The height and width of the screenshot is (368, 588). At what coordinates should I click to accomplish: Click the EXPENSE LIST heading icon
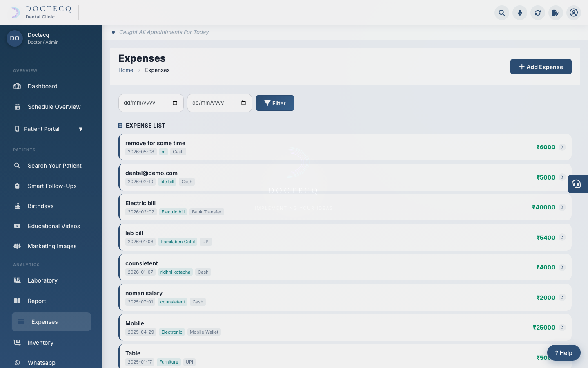(x=120, y=126)
